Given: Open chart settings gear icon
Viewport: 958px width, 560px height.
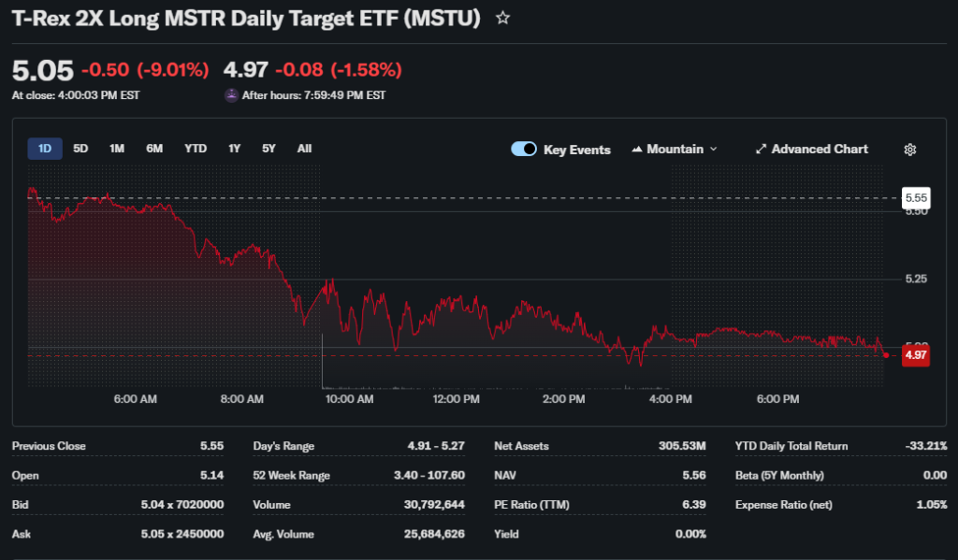Looking at the screenshot, I should tap(909, 150).
